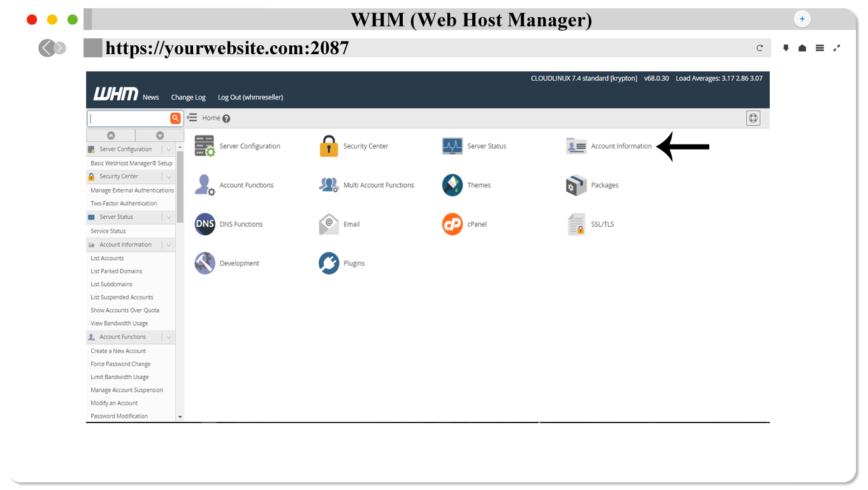Open the Account Functions user icon
The image size is (868, 490).
(205, 185)
